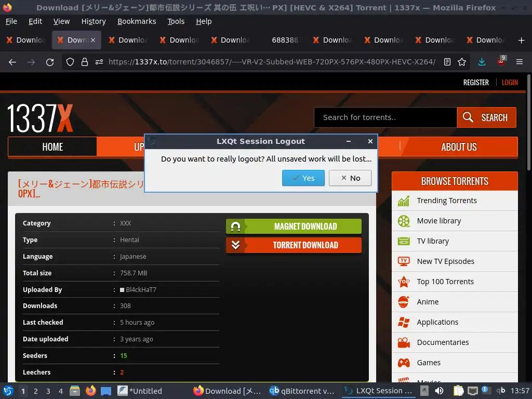Reload the page with the refresh icon
The height and width of the screenshot is (399, 532).
coord(50,62)
